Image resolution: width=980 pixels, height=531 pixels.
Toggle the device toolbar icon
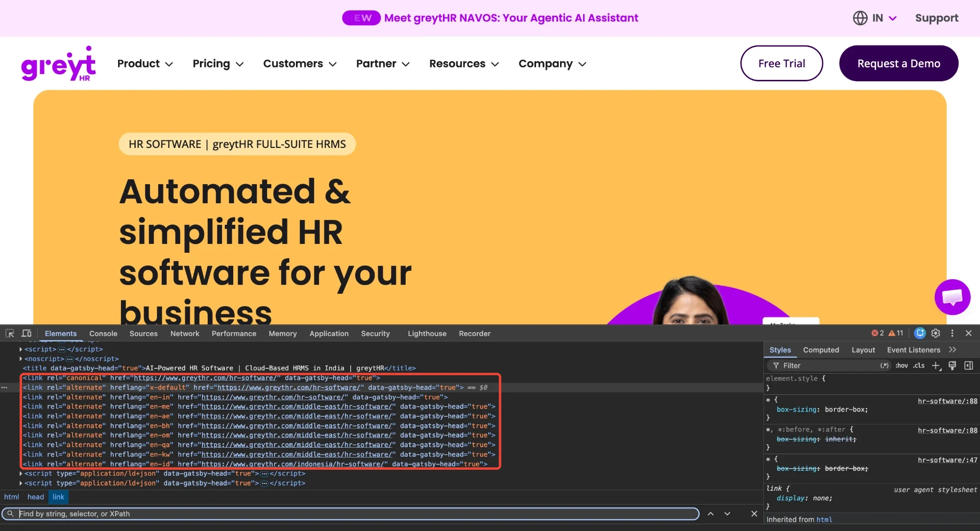[26, 334]
